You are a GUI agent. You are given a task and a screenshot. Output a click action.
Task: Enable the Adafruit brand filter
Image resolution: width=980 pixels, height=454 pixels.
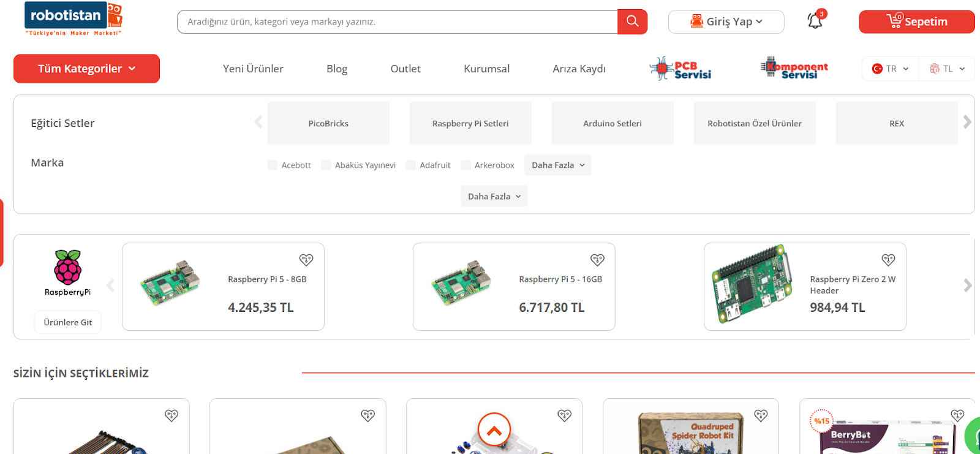tap(411, 165)
